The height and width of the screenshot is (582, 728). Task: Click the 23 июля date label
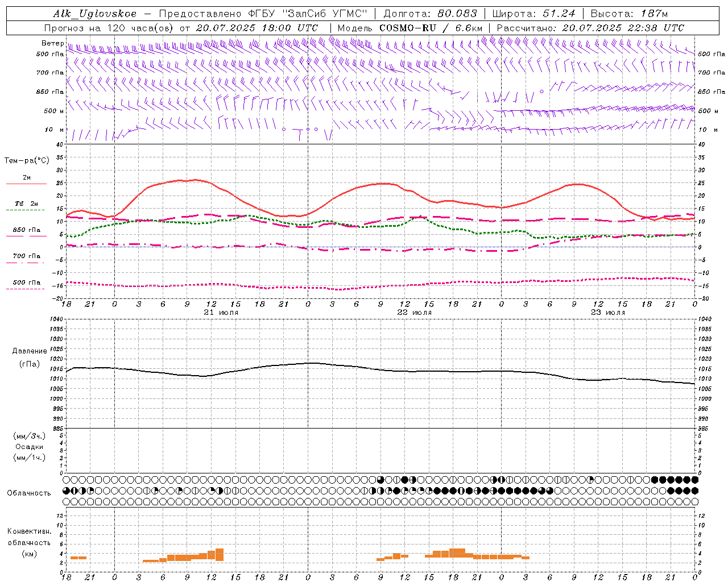click(x=608, y=313)
